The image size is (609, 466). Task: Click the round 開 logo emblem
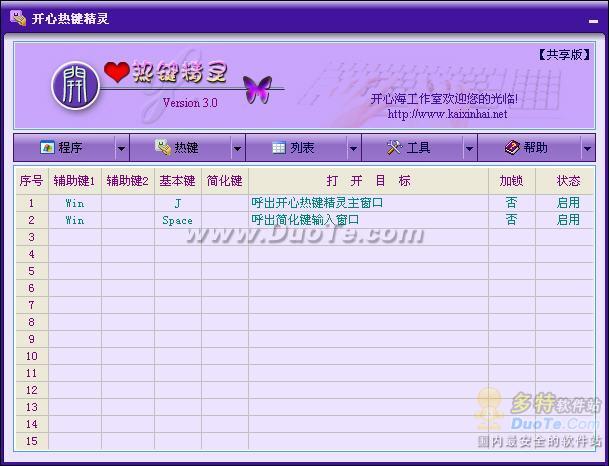(75, 85)
